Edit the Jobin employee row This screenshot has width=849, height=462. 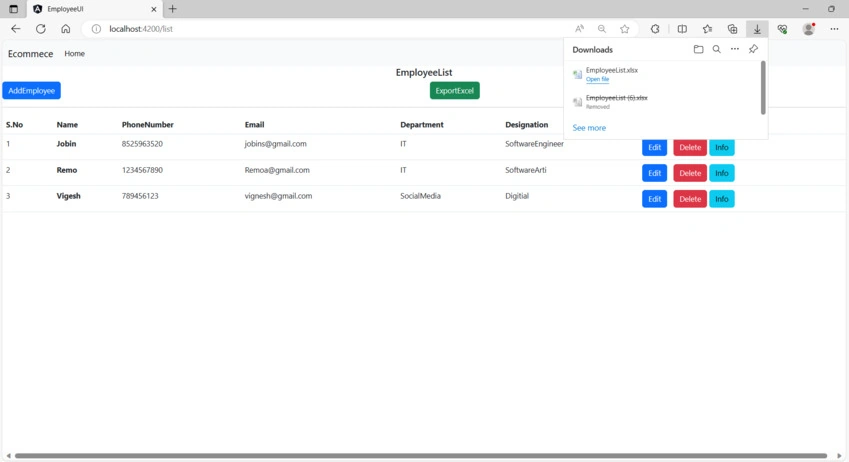point(654,147)
